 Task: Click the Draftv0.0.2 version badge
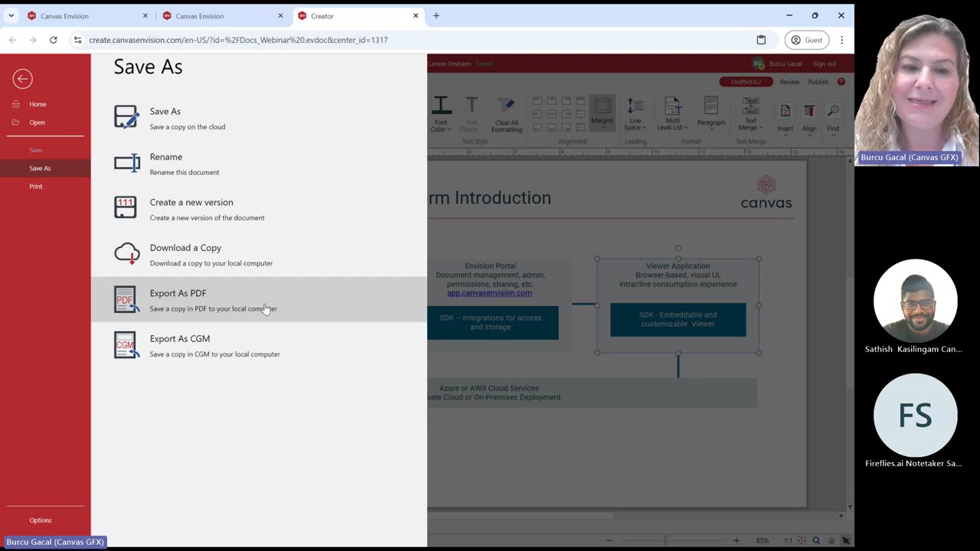(746, 82)
